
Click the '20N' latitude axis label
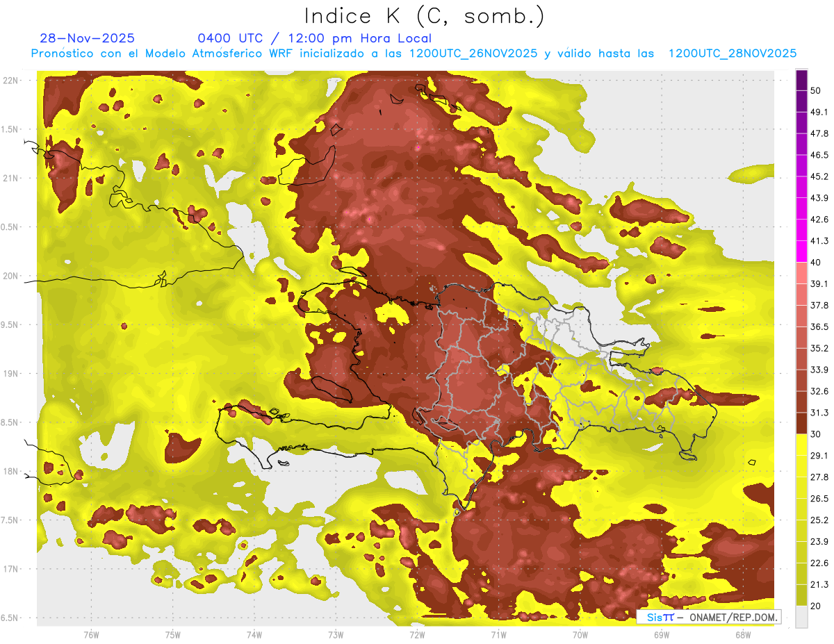coord(10,276)
